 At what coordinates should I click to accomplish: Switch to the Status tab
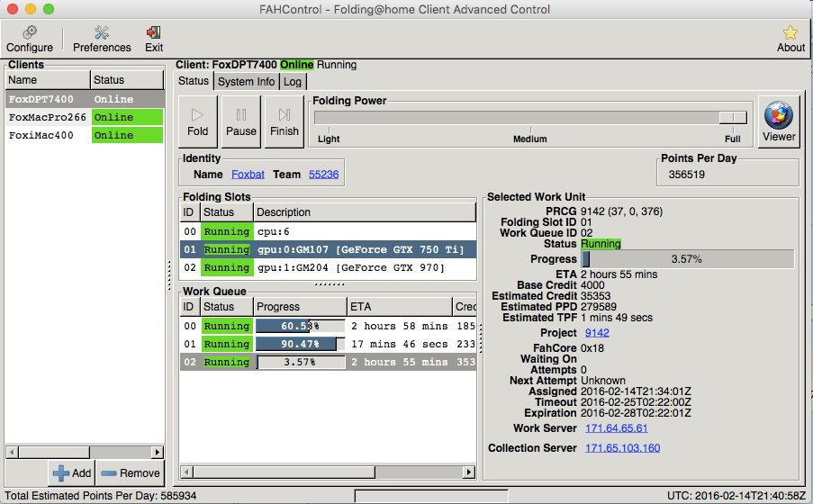point(194,81)
